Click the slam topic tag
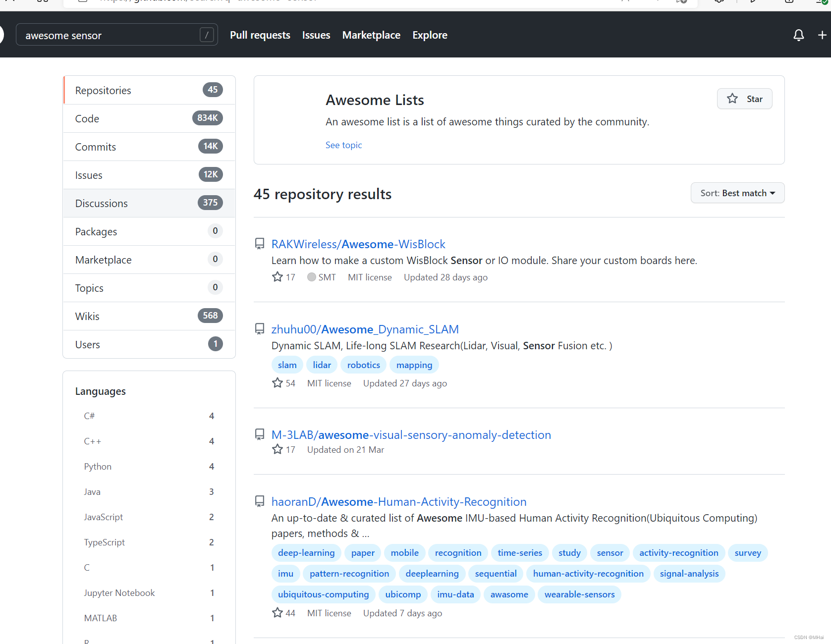The width and height of the screenshot is (831, 644). pyautogui.click(x=287, y=365)
